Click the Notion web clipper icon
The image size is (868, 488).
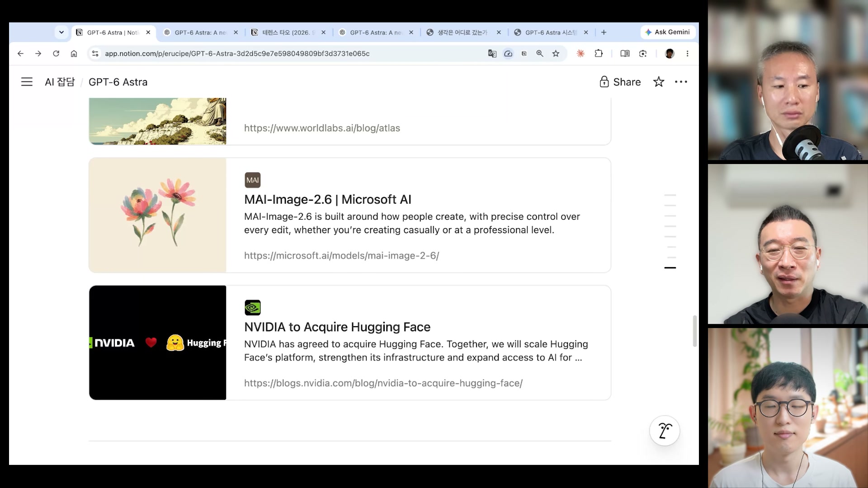(x=524, y=53)
